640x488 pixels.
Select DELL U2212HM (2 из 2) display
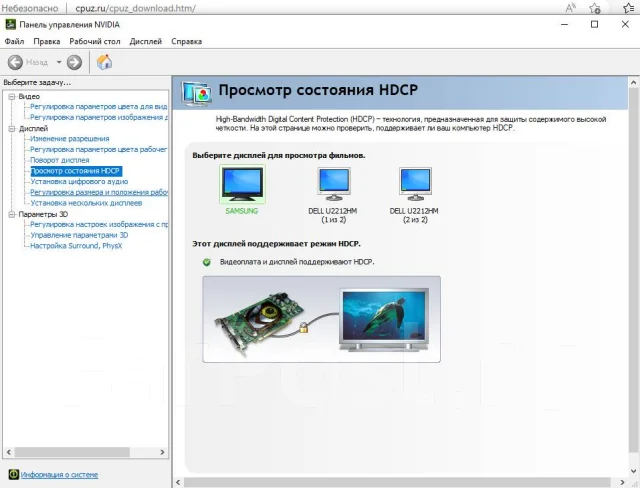pos(415,184)
